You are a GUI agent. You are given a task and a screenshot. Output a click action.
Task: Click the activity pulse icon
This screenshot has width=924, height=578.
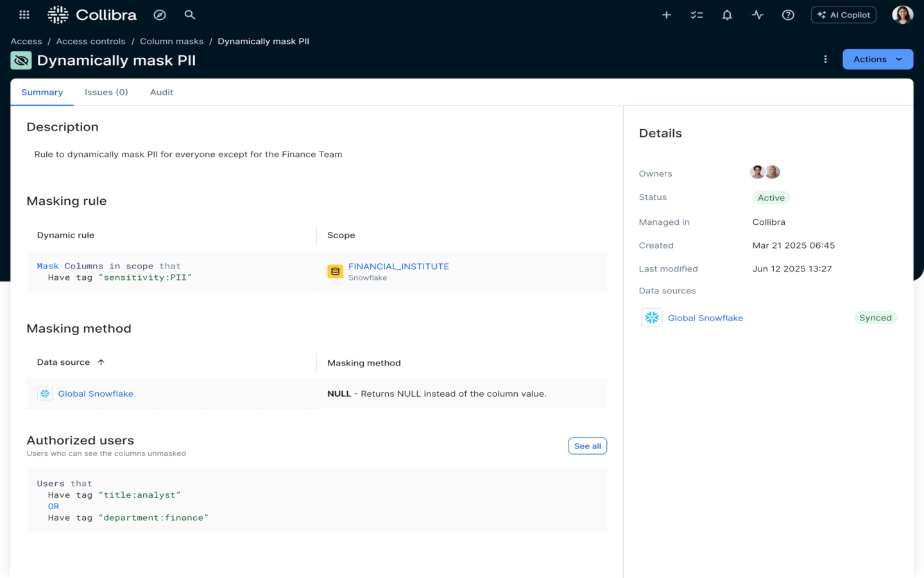[x=758, y=15]
